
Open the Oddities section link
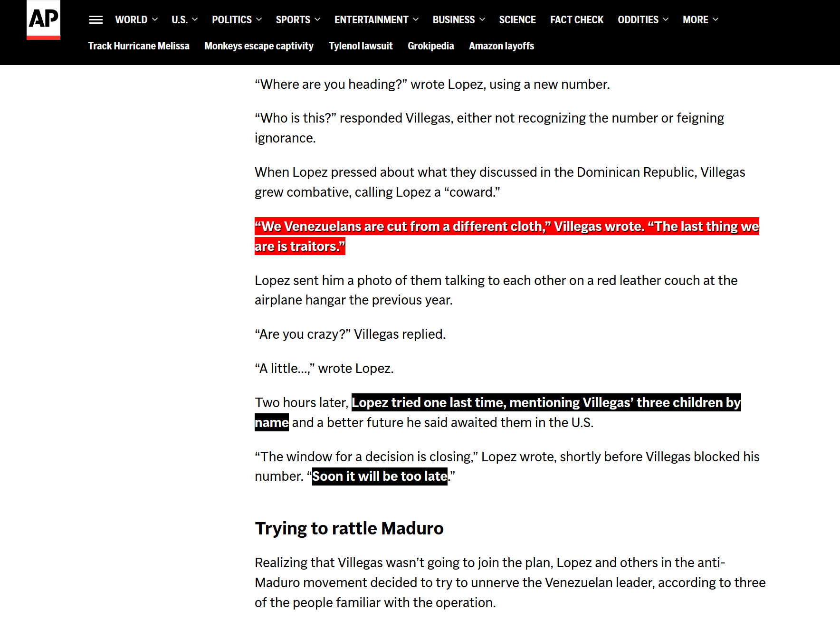point(638,20)
